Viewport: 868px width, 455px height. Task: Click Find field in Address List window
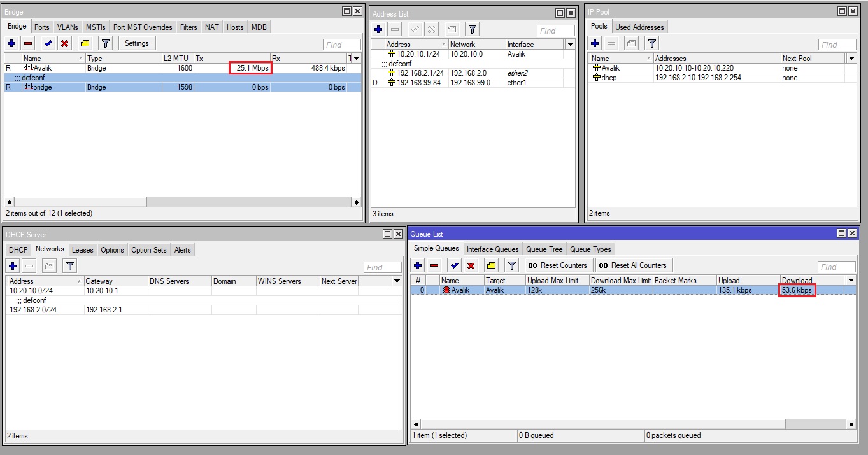(556, 31)
